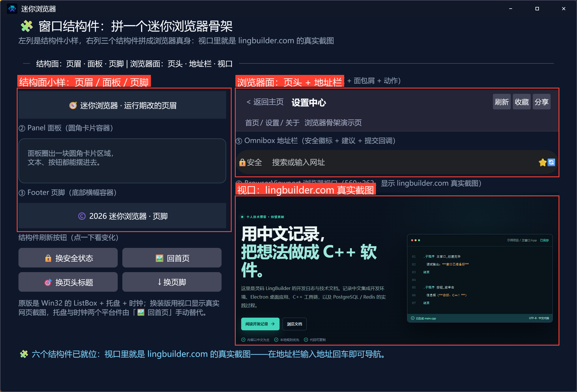Viewport: 577px width, 392px height.
Task: Click the compass icon in the page header sample
Action: (73, 105)
